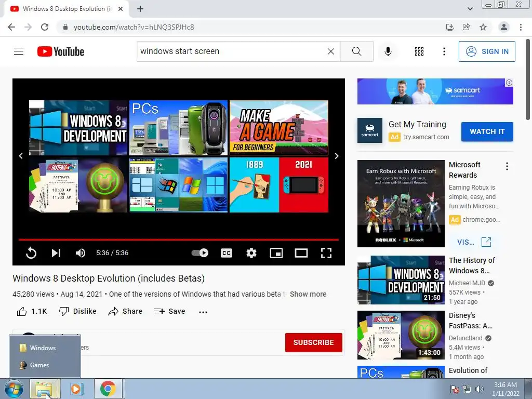Open a new tab with plus
This screenshot has width=532, height=399.
140,9
